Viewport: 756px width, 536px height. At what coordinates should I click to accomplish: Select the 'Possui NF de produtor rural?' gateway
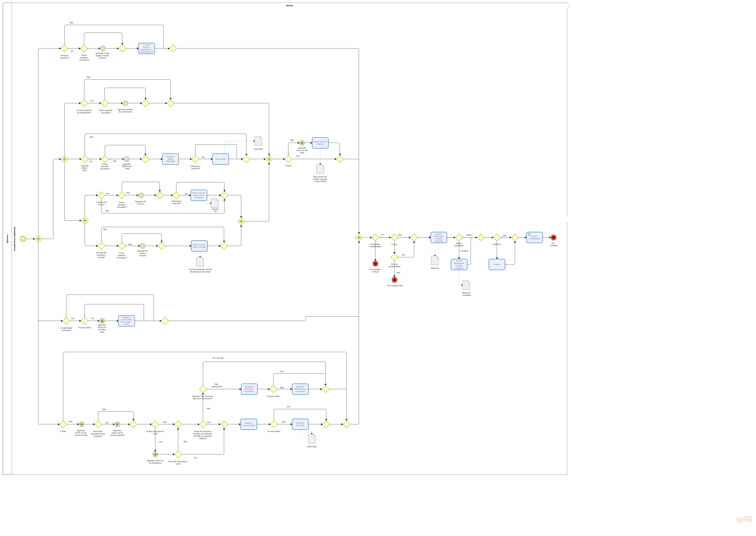pyautogui.click(x=178, y=455)
